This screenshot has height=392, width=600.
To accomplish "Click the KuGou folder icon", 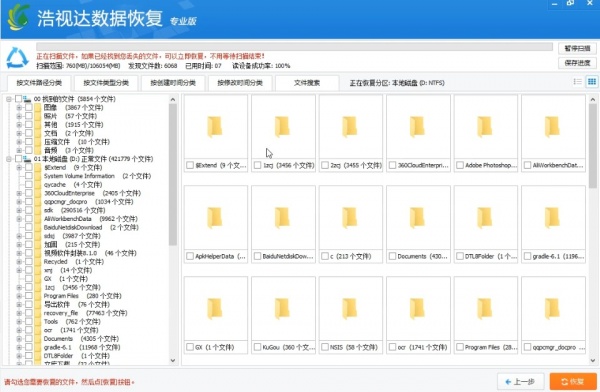I will tap(283, 309).
